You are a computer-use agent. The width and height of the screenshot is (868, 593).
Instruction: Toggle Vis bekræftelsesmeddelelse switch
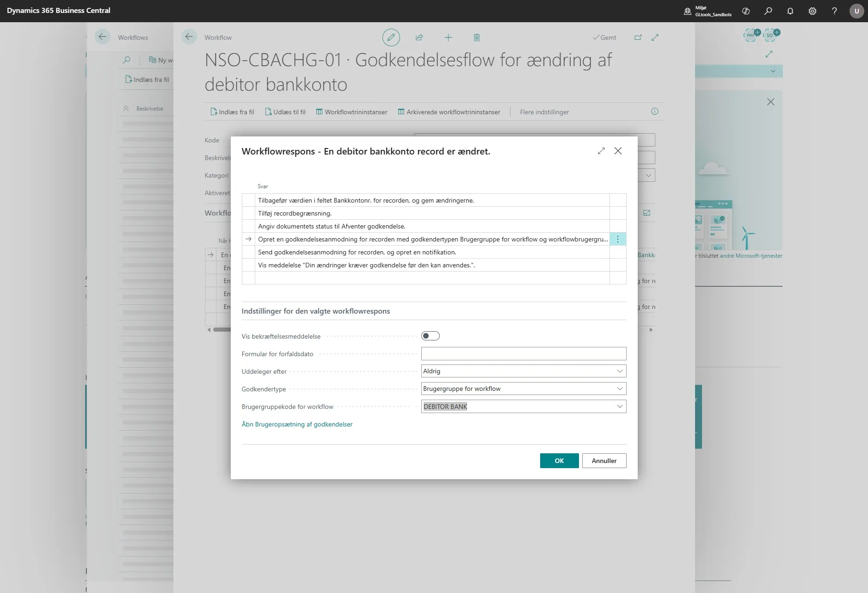click(x=430, y=336)
